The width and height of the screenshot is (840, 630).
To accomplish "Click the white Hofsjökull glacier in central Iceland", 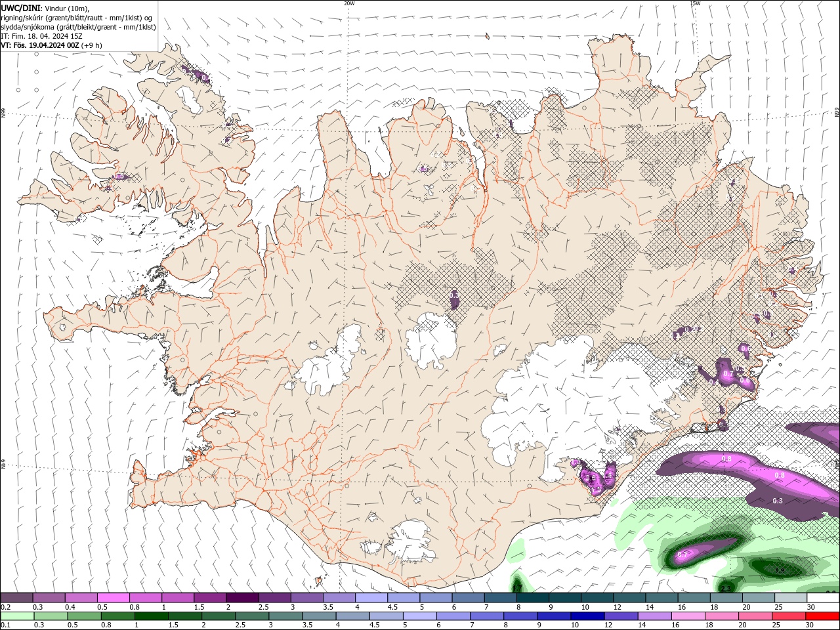I will coord(431,340).
